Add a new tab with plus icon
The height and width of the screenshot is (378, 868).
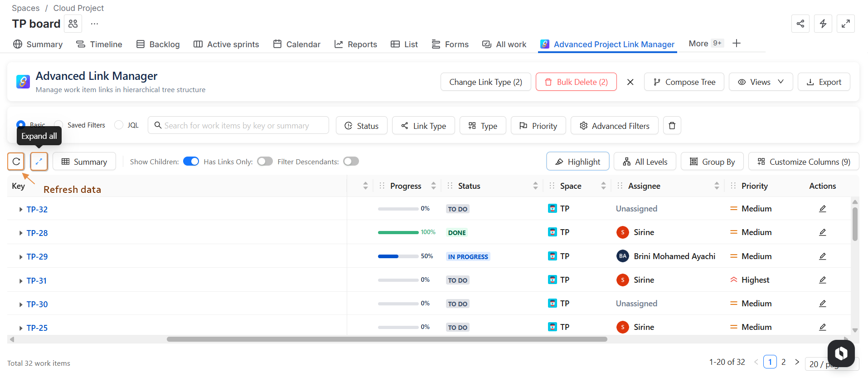[737, 44]
